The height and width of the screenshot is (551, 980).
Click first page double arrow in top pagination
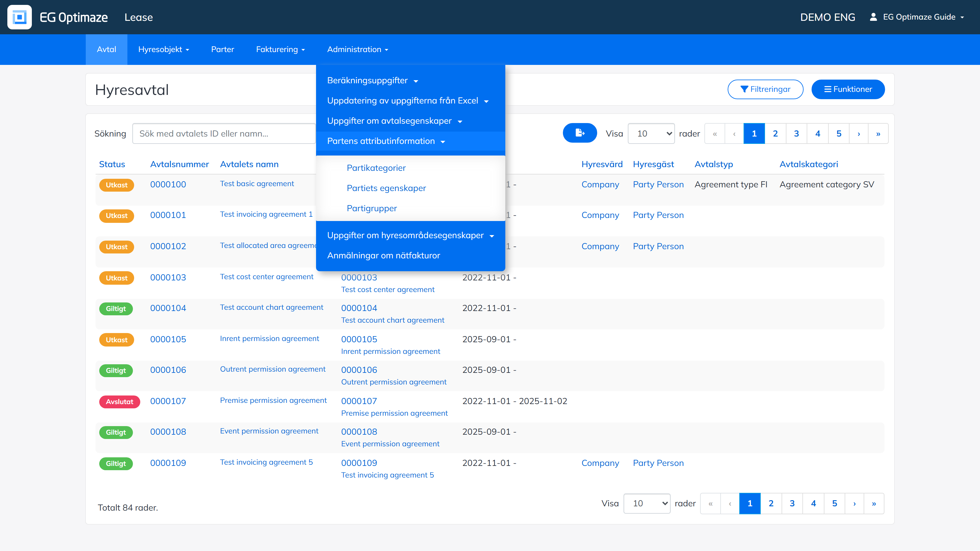point(715,133)
